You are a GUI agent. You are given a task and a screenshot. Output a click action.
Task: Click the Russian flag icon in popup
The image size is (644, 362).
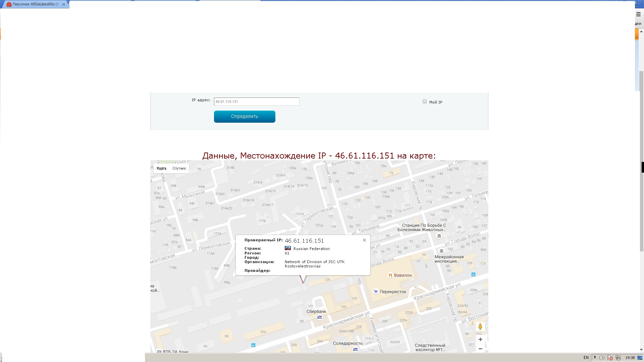pos(288,248)
